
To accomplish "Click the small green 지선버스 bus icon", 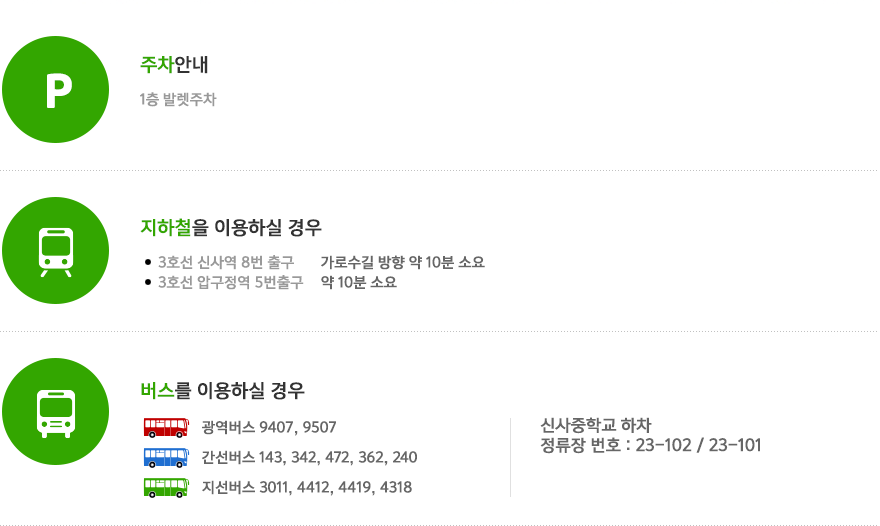I will [166, 487].
